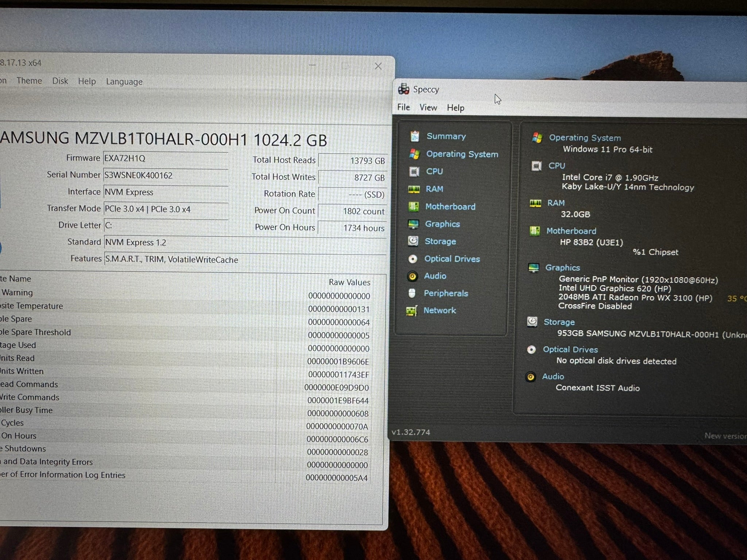The height and width of the screenshot is (560, 747).
Task: Click the Speccy app icon in title bar
Action: (x=403, y=89)
